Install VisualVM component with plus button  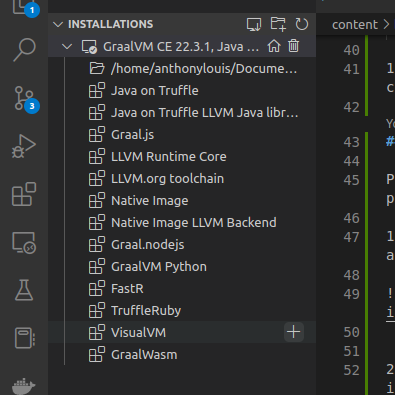294,332
